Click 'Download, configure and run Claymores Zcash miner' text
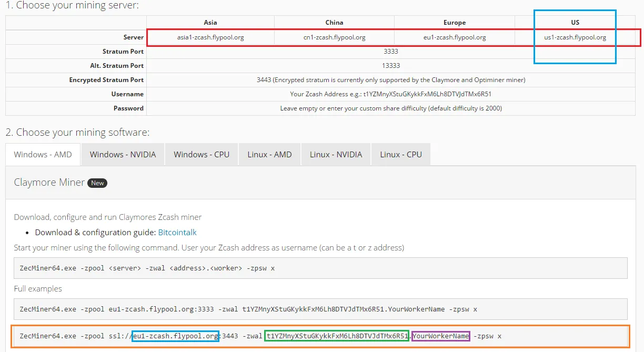This screenshot has width=644, height=352. tap(108, 217)
